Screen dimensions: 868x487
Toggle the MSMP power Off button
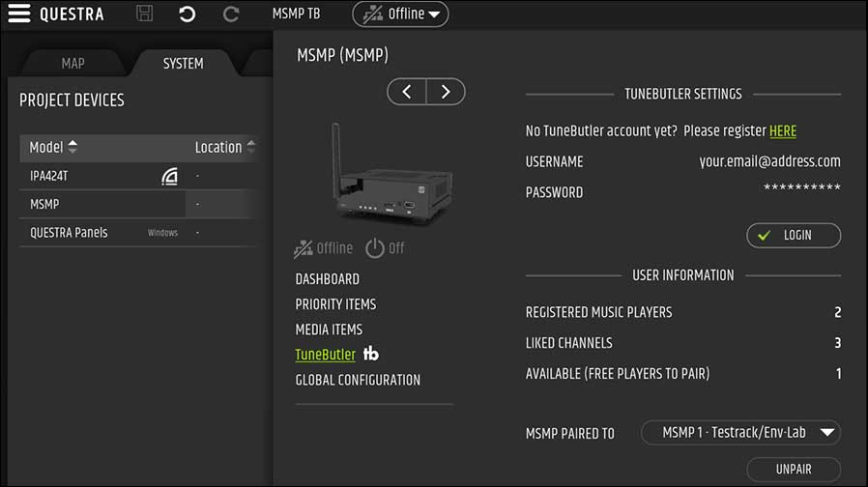click(x=385, y=248)
